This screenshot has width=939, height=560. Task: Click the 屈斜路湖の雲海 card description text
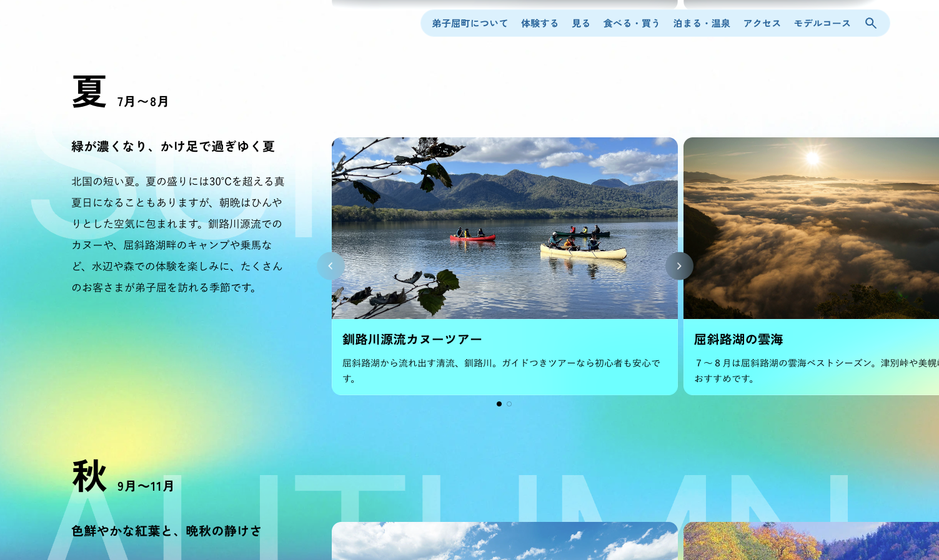click(x=817, y=370)
